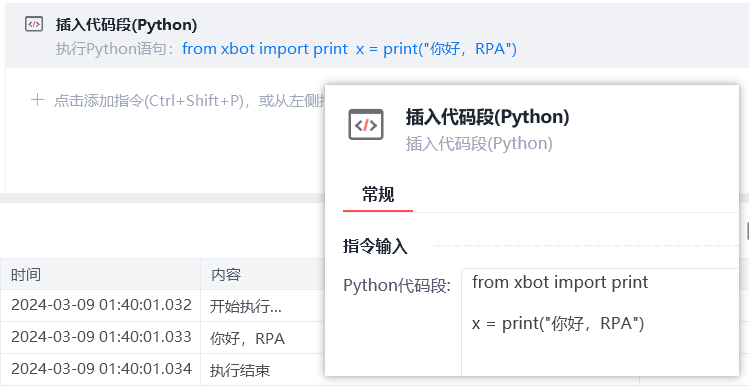The height and width of the screenshot is (388, 749).
Task: Open the blue Python statement summary link
Action: tap(349, 49)
